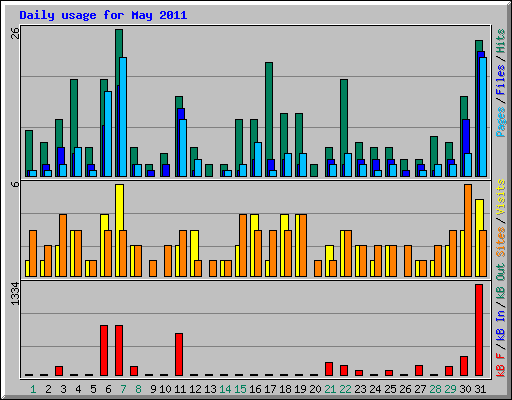This screenshot has height=400, width=512.
Task: Click day label 17 on the x-axis
Action: click(x=270, y=389)
